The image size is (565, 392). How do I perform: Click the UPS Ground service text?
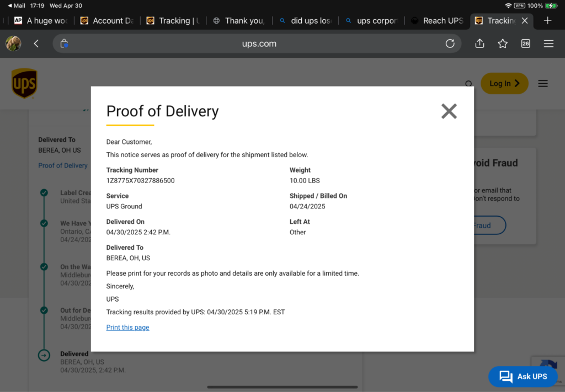[x=124, y=207]
